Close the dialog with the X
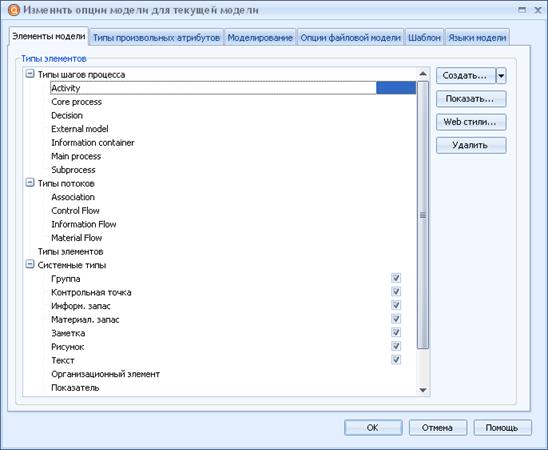The image size is (548, 450). point(538,10)
